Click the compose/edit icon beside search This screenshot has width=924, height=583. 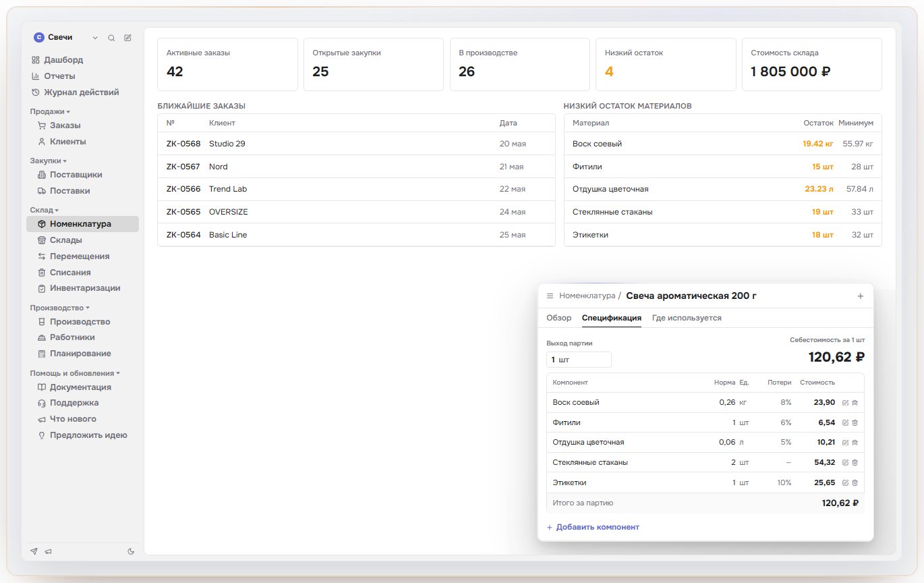tap(127, 38)
